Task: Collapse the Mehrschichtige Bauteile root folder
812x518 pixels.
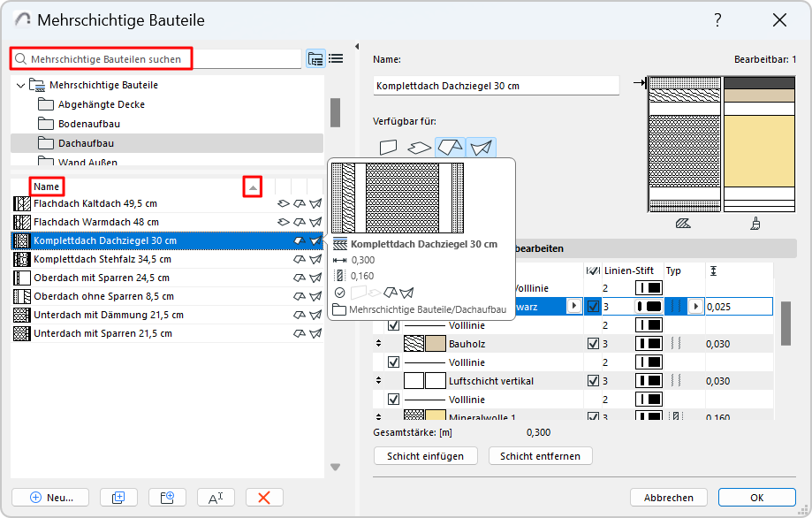Action: (x=20, y=86)
